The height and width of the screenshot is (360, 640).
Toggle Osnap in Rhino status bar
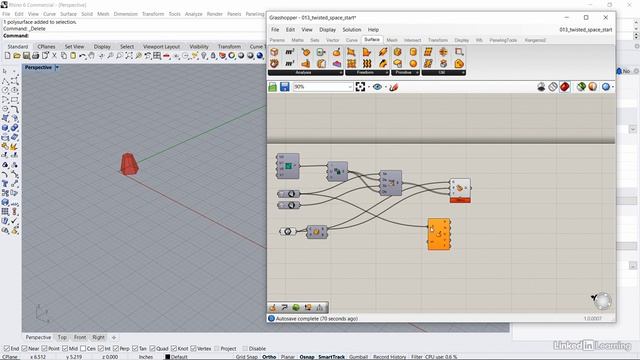[307, 357]
